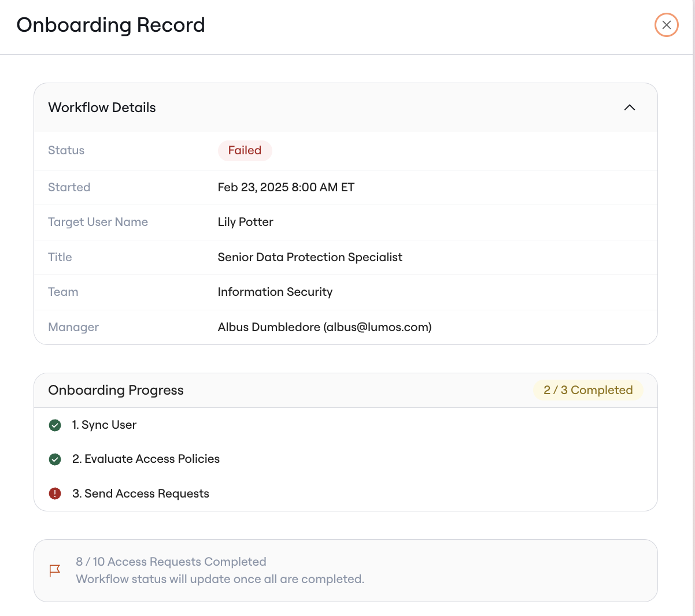Select the 2. Evaluate Access Policies step
This screenshot has width=695, height=616.
(x=146, y=459)
